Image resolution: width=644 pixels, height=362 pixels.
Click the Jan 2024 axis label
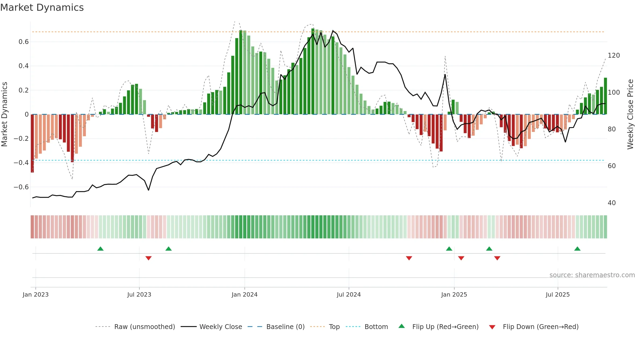[x=245, y=294]
